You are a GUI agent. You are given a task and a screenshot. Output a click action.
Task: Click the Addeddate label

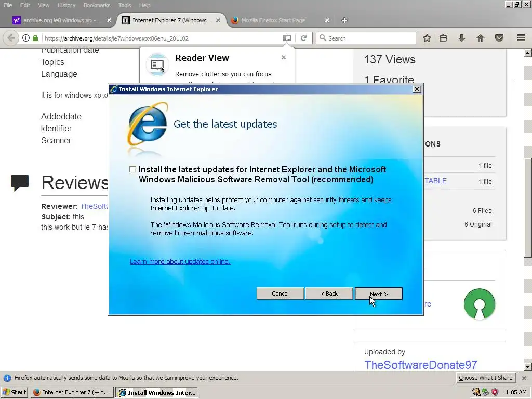61,116
